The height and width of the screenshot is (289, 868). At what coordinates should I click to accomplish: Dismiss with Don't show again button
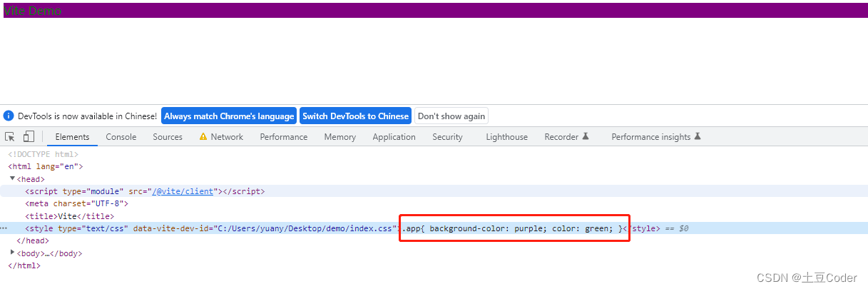point(451,116)
